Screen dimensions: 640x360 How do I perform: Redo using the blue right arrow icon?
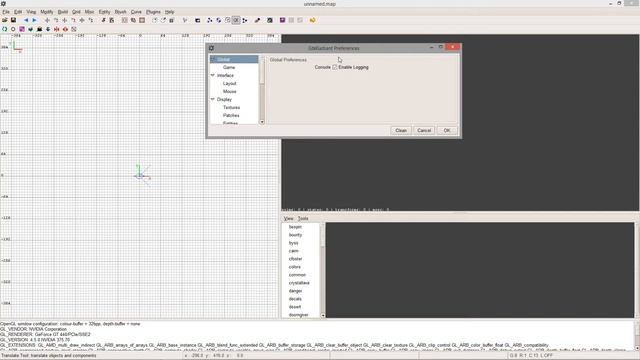tap(34, 20)
